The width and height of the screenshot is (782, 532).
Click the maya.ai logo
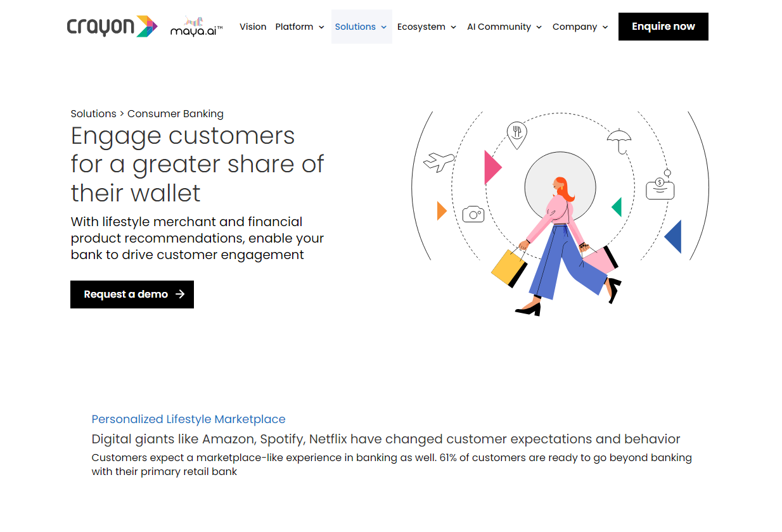(196, 27)
